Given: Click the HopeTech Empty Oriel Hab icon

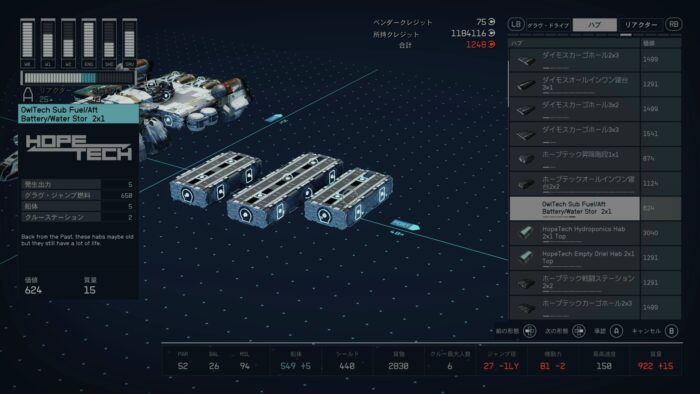Looking at the screenshot, I should pos(525,257).
